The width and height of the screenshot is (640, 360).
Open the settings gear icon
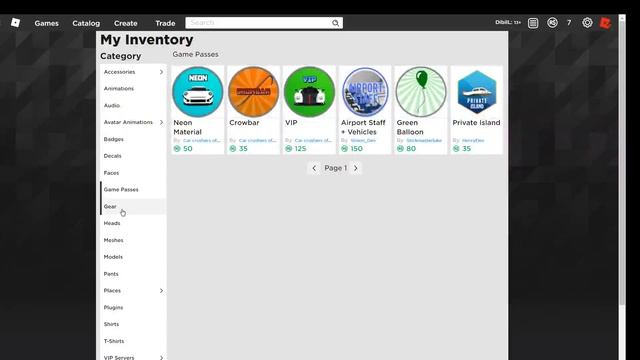[587, 23]
